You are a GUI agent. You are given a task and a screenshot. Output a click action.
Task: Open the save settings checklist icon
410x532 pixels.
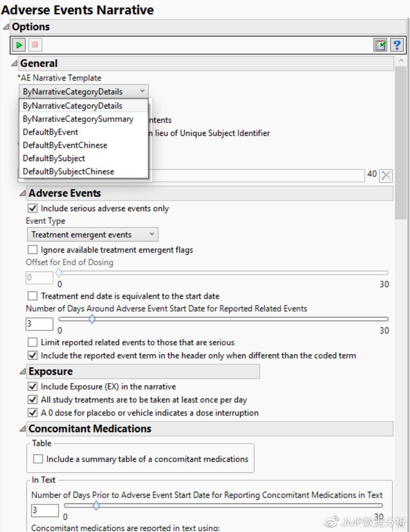pos(380,45)
